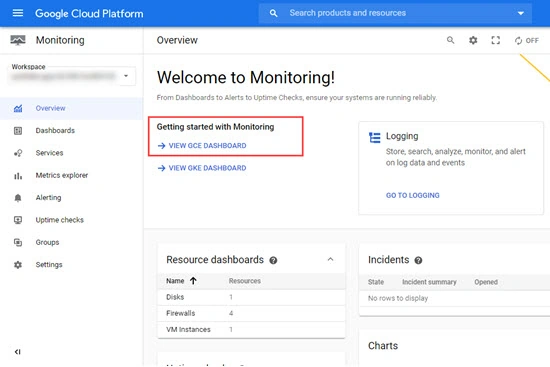
Task: Open the Disks resource row
Action: coord(251,297)
